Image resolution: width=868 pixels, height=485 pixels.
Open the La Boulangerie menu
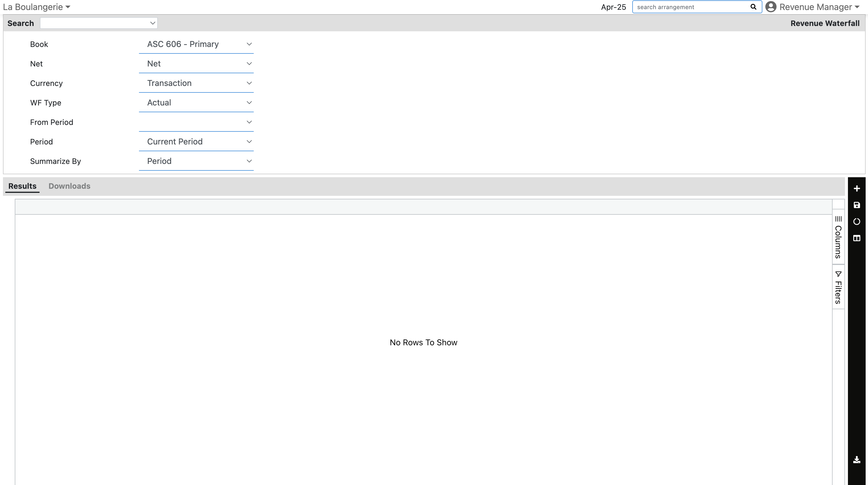click(x=36, y=7)
